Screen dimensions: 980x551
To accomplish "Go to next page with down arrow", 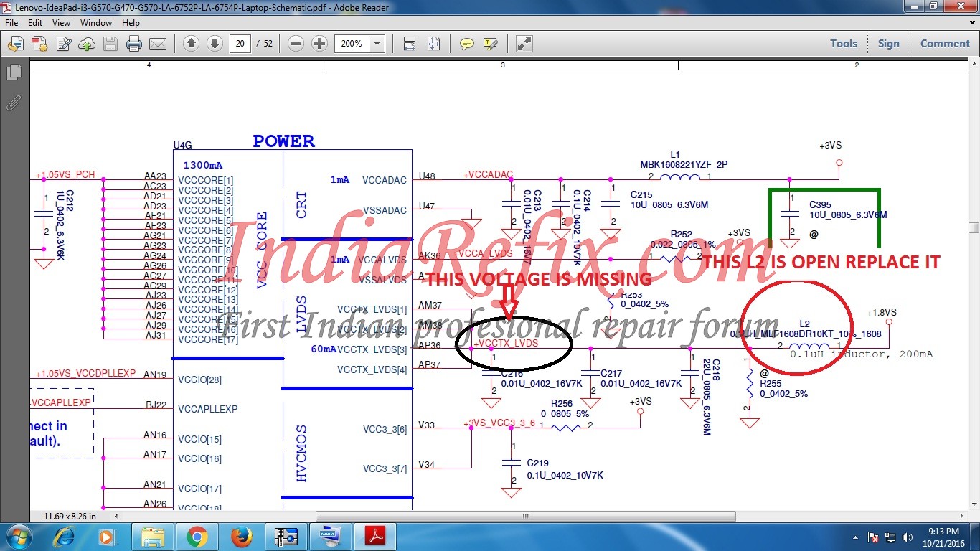I will point(214,44).
